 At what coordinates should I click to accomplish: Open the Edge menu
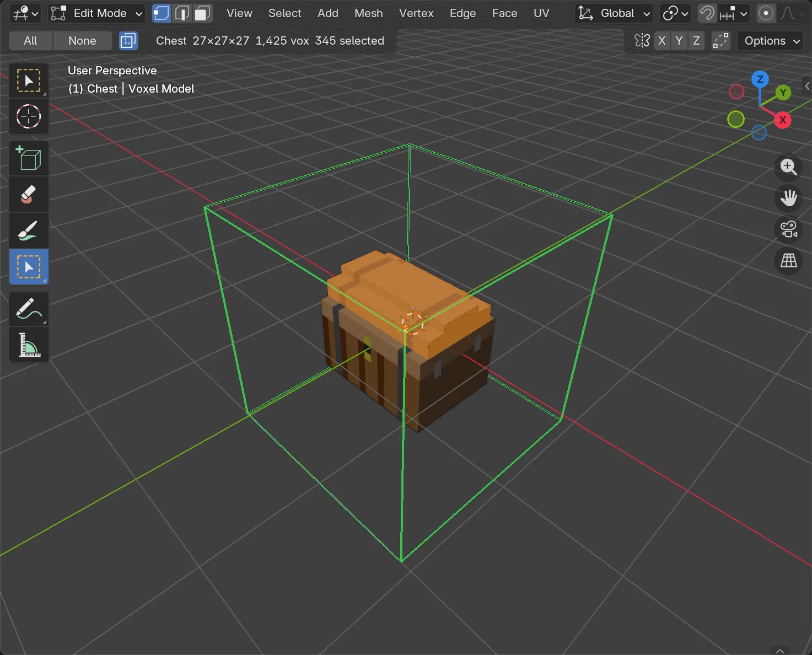tap(463, 13)
